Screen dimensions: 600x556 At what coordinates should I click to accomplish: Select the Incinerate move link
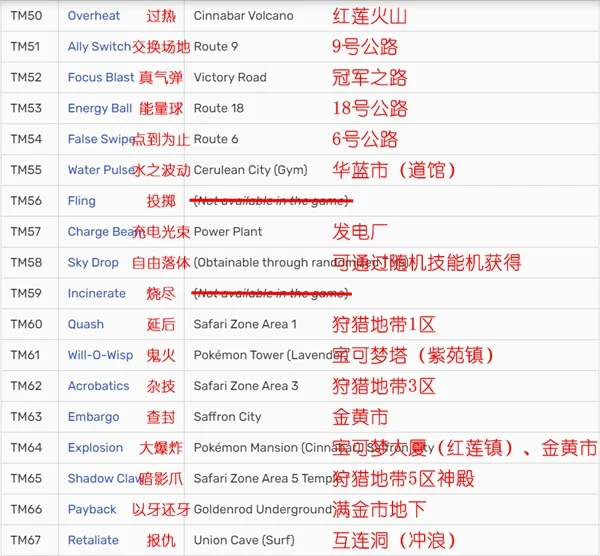point(97,294)
